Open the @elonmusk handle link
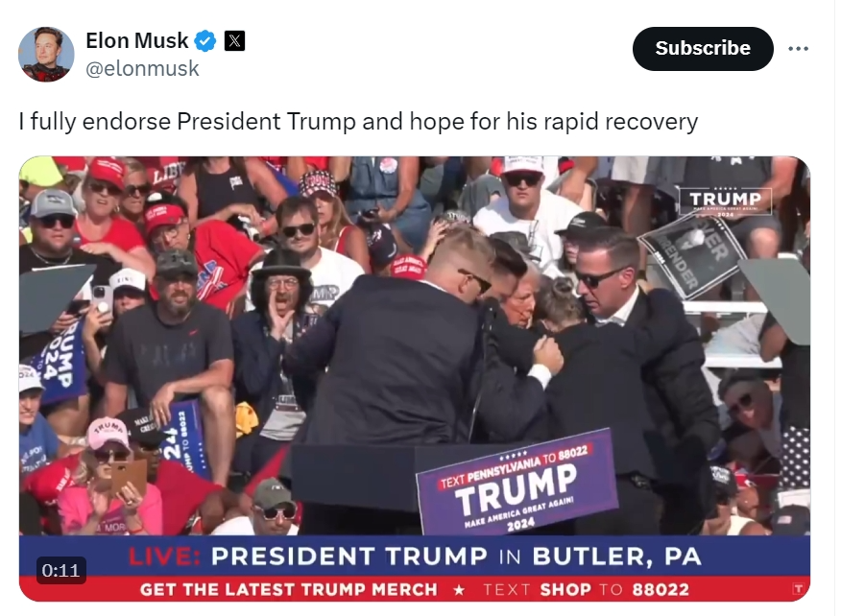Image resolution: width=841 pixels, height=616 pixels. [142, 69]
